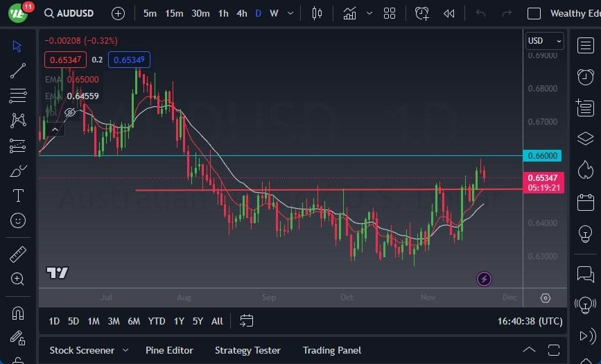
Task: Toggle Vol indicator visibility eye
Action: (x=70, y=112)
